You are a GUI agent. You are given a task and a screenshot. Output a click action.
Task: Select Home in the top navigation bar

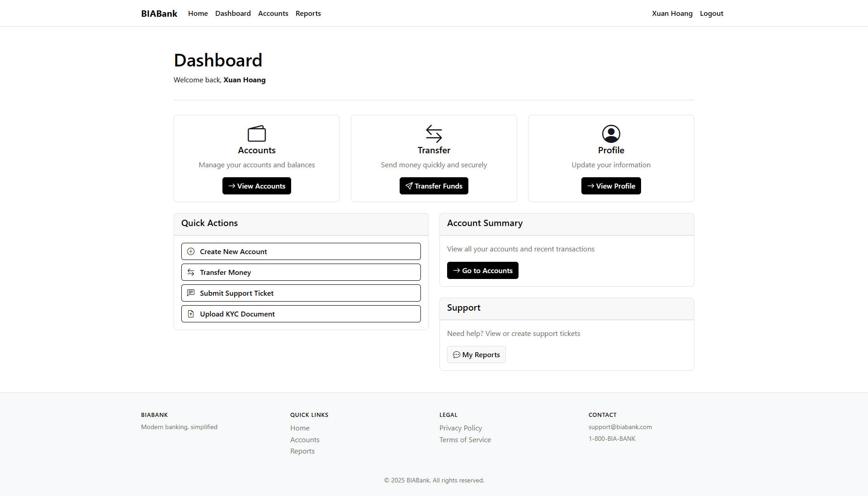198,13
